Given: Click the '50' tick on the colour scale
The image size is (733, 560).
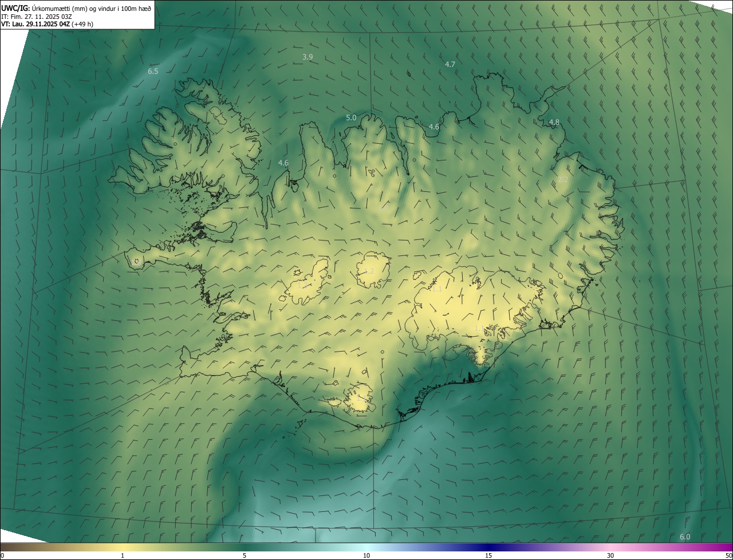Looking at the screenshot, I should [x=728, y=555].
